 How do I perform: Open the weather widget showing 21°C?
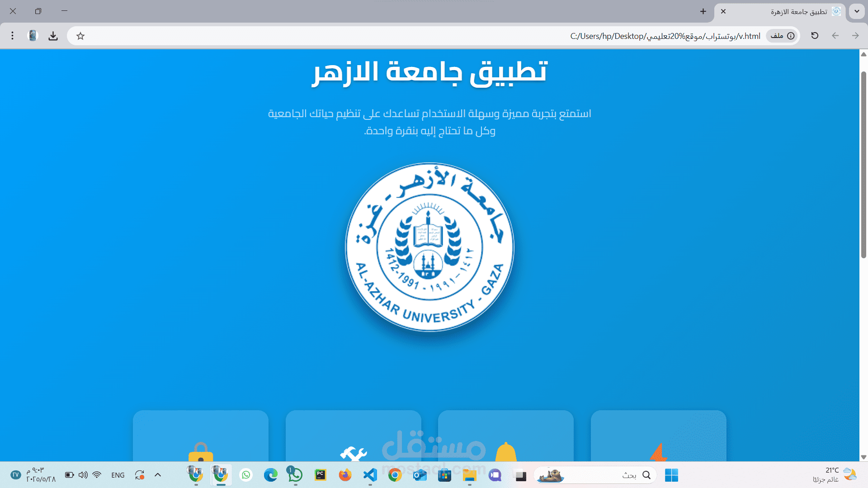pos(835,475)
